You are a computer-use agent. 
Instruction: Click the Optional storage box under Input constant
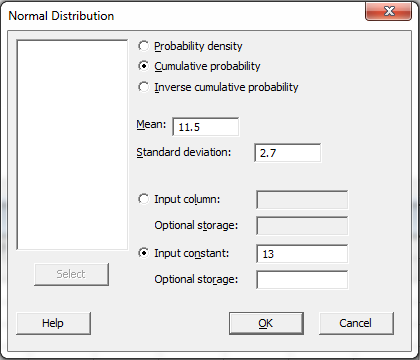tap(302, 280)
